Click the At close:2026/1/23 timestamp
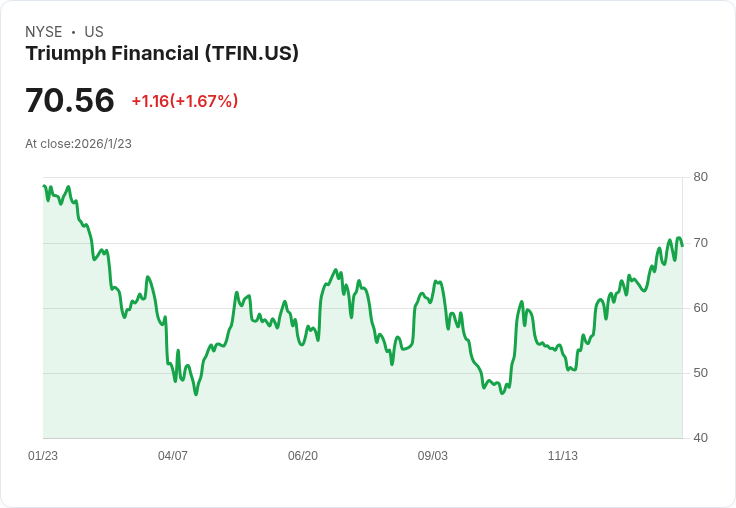The height and width of the screenshot is (508, 736). click(x=78, y=144)
